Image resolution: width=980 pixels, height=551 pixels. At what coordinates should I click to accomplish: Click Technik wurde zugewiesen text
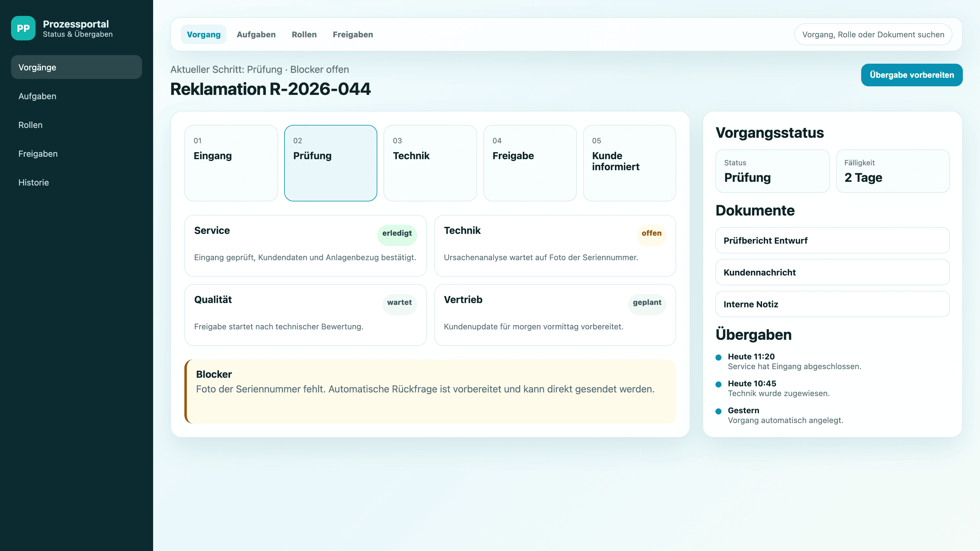778,394
